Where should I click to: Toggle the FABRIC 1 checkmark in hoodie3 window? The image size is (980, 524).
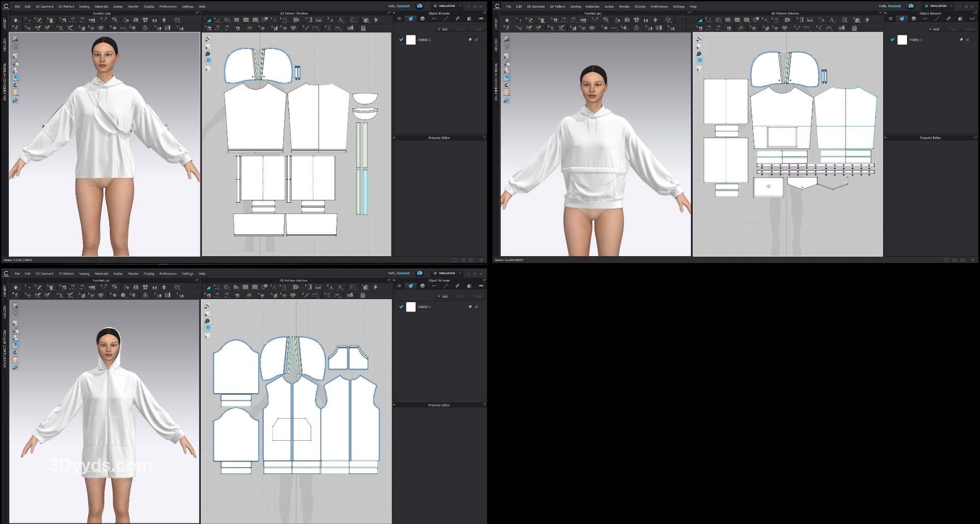pos(892,40)
